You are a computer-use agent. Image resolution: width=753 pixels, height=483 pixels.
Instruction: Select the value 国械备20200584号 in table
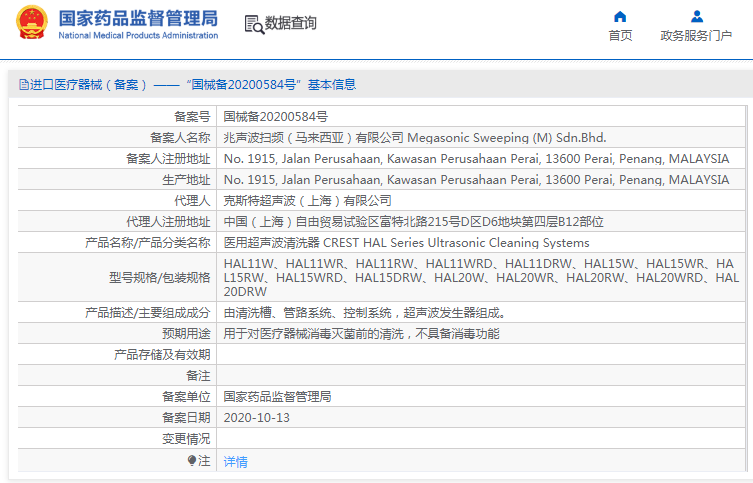coord(276,117)
